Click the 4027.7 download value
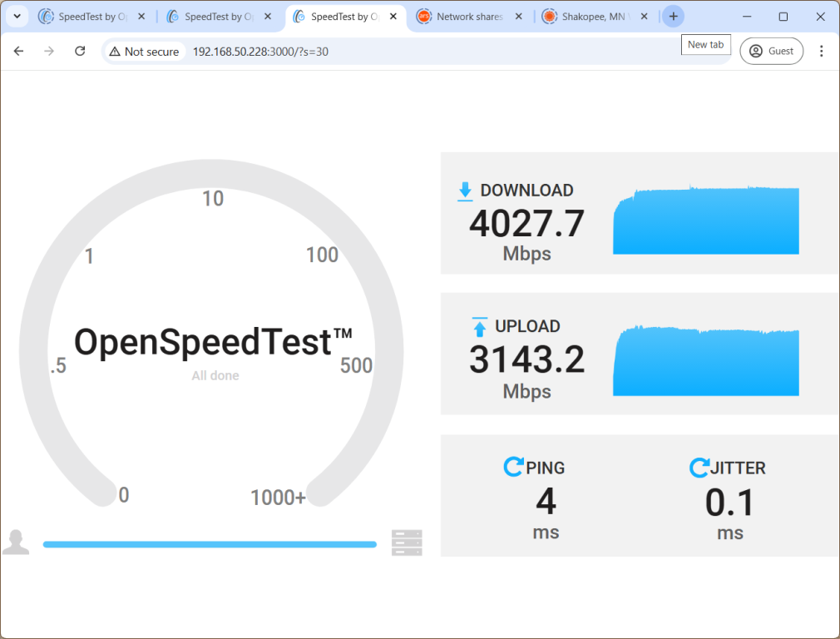Image resolution: width=840 pixels, height=639 pixels. point(526,224)
